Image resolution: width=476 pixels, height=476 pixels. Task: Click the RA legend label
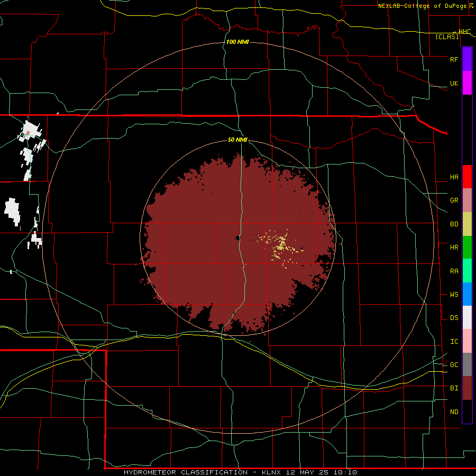click(x=454, y=271)
